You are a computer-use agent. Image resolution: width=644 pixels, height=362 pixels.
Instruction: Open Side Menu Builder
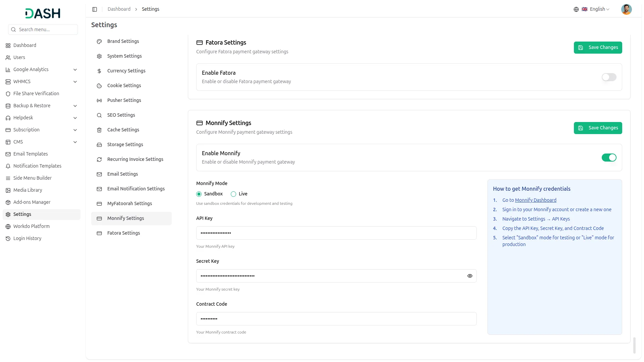point(42,178)
